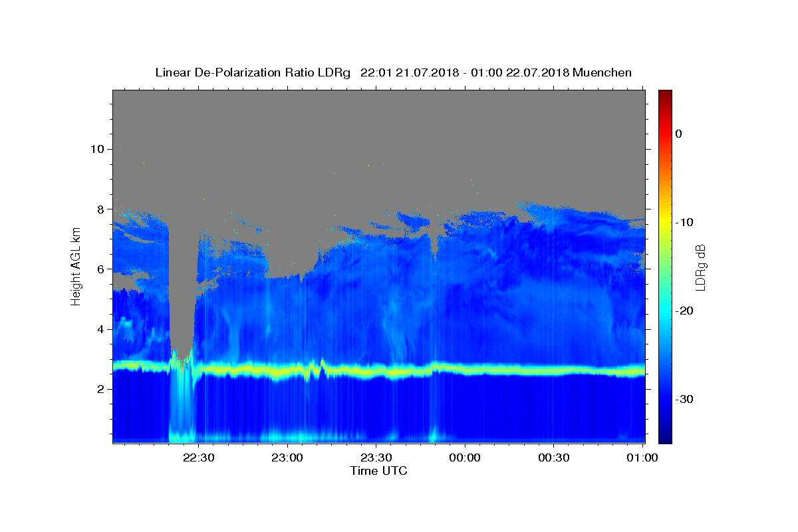Click the 'LDRg dB' colorbar title
The image size is (798, 532).
(700, 267)
